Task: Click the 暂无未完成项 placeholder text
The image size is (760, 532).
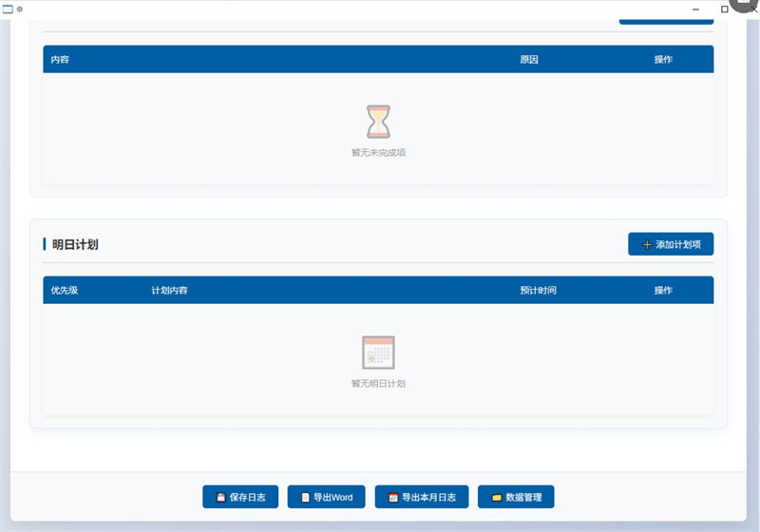Action: [x=378, y=153]
